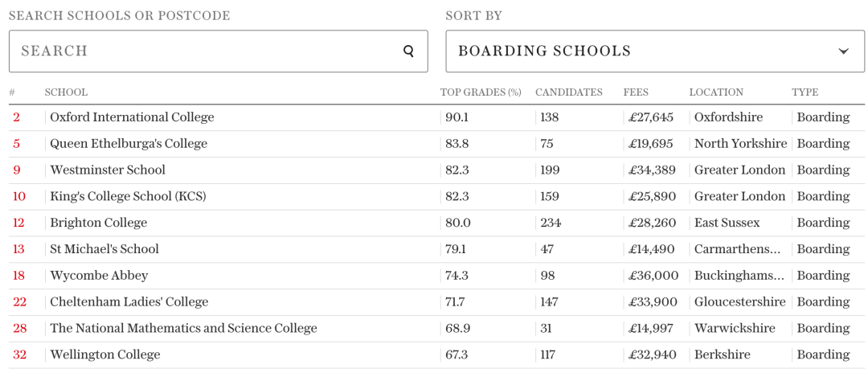Sort table by Top Grades (%) header
The width and height of the screenshot is (868, 373).
(x=481, y=92)
